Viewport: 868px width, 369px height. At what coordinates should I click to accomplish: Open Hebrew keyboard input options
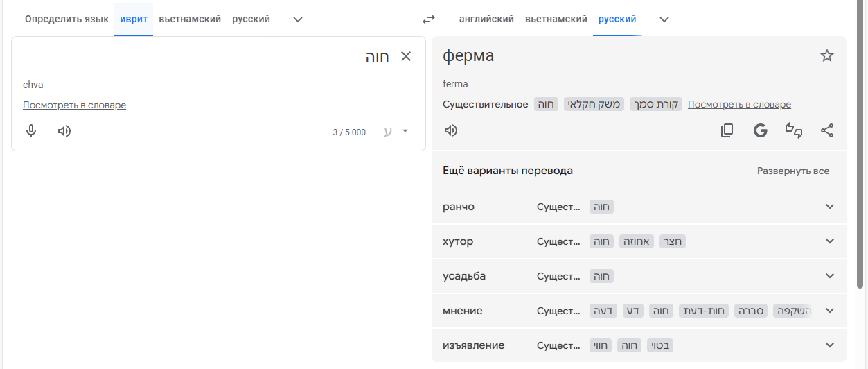405,131
